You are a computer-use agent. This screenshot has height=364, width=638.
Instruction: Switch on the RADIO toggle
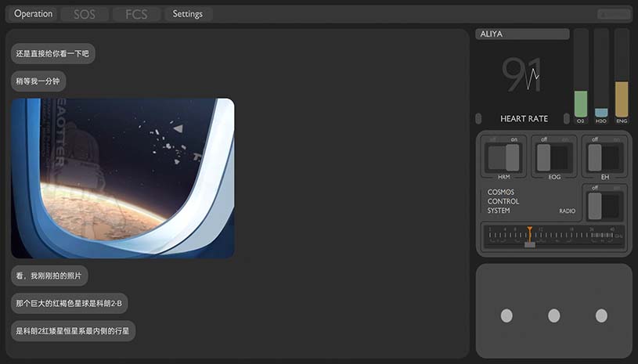(604, 206)
